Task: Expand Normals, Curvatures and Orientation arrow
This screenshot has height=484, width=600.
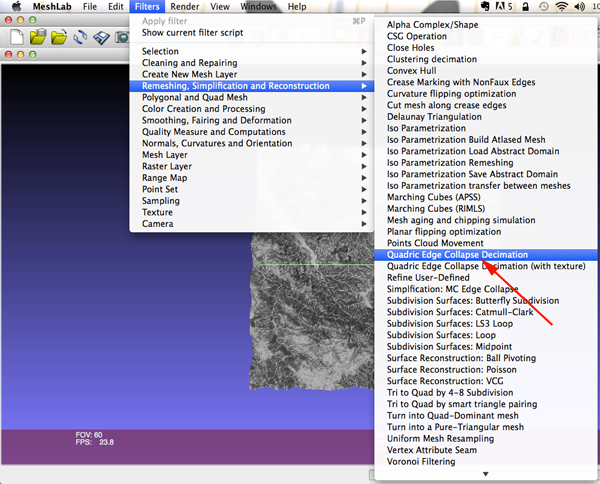Action: (364, 143)
